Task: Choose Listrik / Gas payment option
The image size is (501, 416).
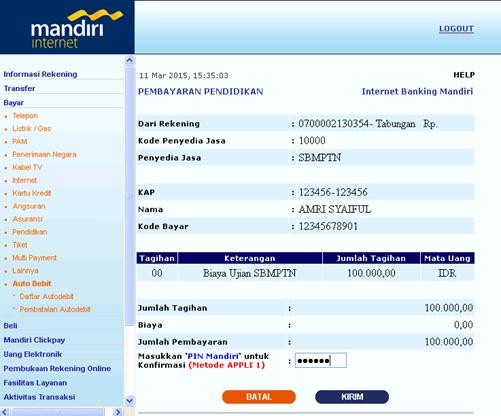Action: 32,128
